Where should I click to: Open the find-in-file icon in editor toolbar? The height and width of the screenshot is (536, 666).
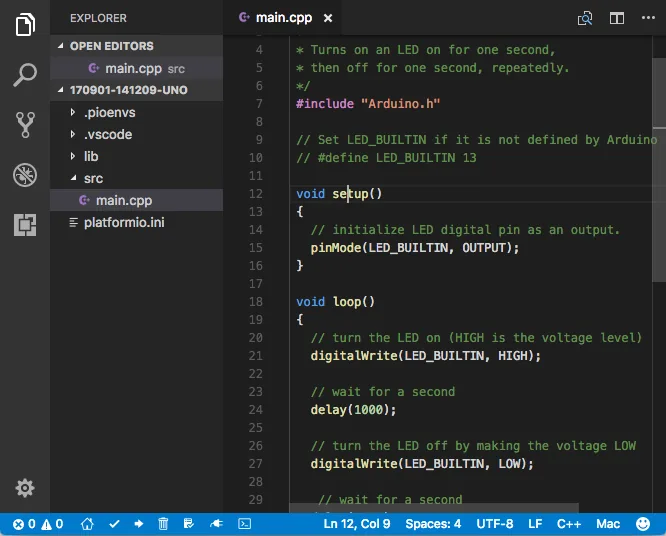(585, 18)
